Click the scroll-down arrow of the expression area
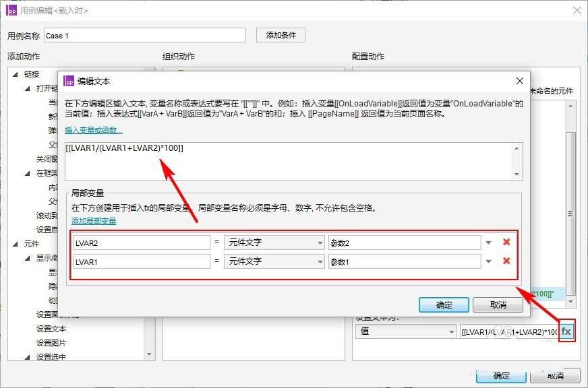The image size is (588, 388). pos(518,174)
